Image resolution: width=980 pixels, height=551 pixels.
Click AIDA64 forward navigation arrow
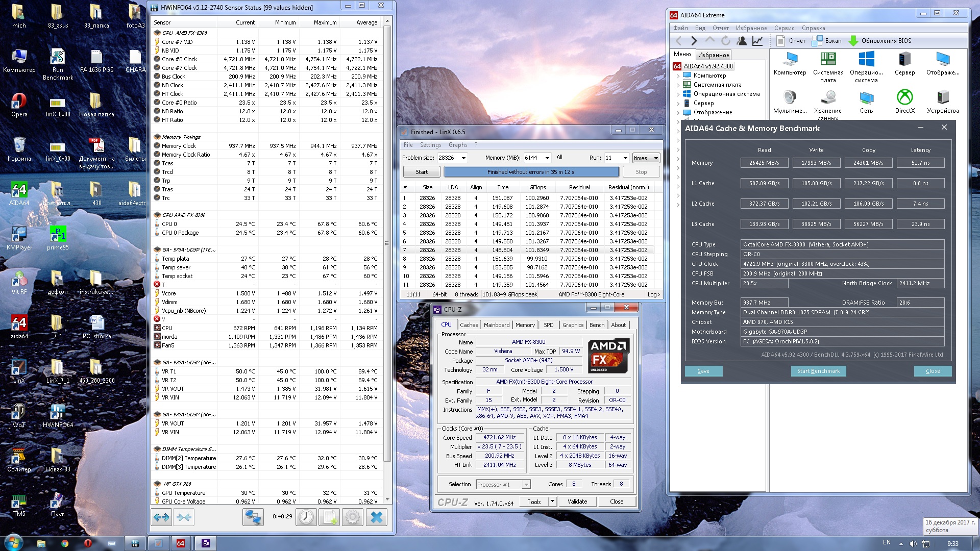click(x=694, y=41)
